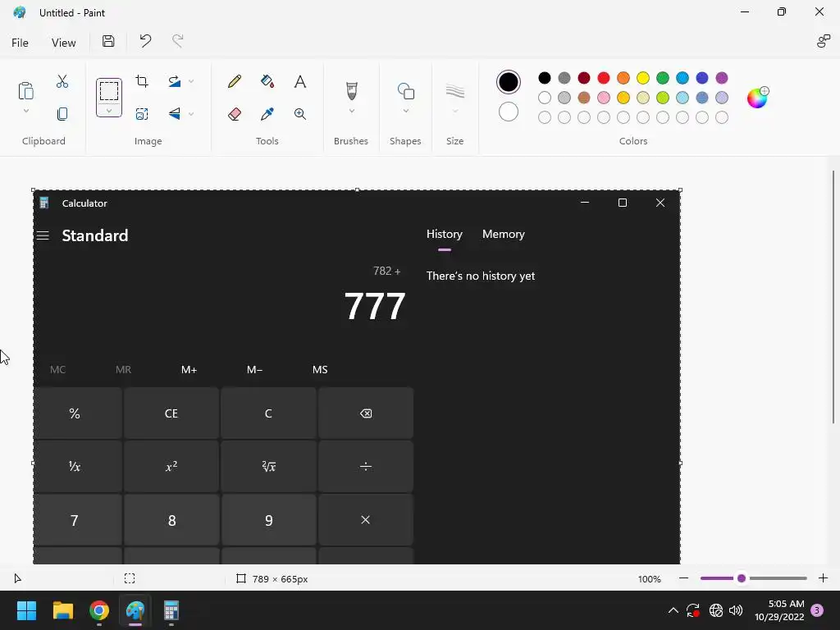Pick the green color swatch
The width and height of the screenshot is (840, 630).
pyautogui.click(x=663, y=78)
